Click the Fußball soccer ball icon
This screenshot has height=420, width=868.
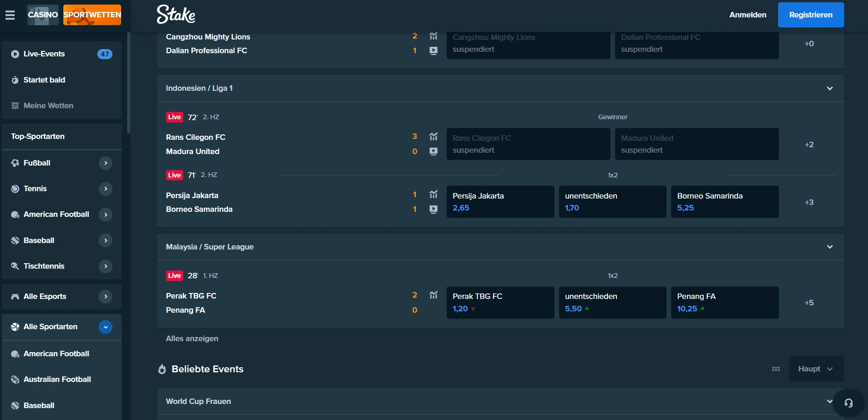tap(15, 163)
